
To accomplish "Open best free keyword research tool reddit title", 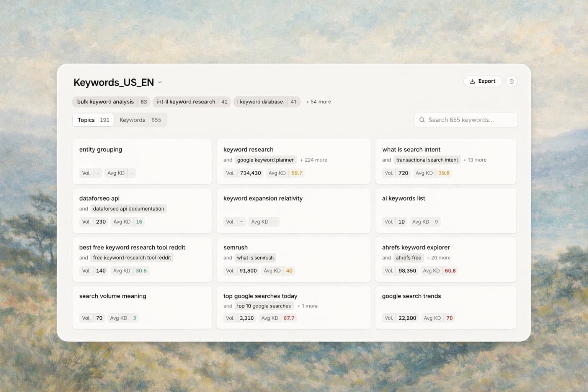I will click(x=132, y=247).
